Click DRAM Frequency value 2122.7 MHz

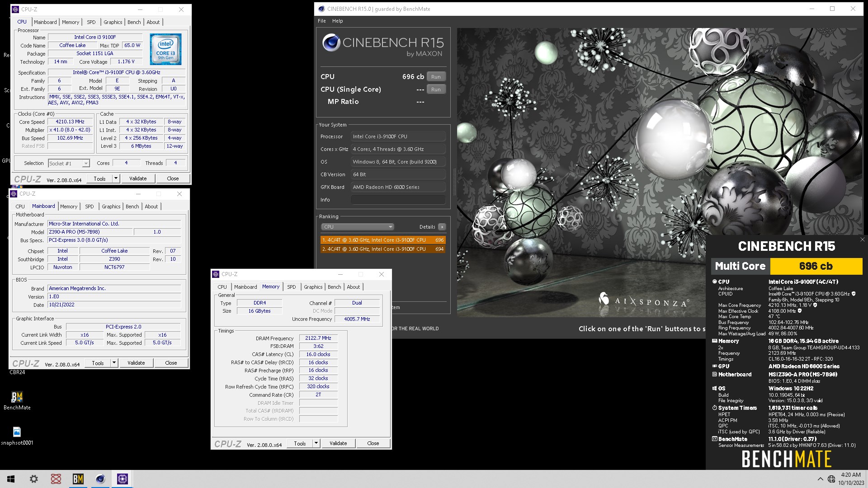click(x=318, y=338)
